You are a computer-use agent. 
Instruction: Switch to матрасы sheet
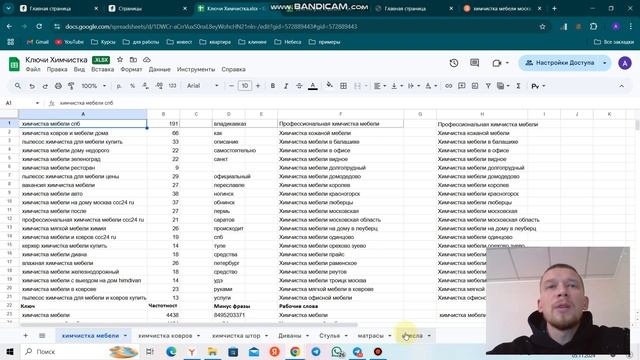[x=371, y=336]
